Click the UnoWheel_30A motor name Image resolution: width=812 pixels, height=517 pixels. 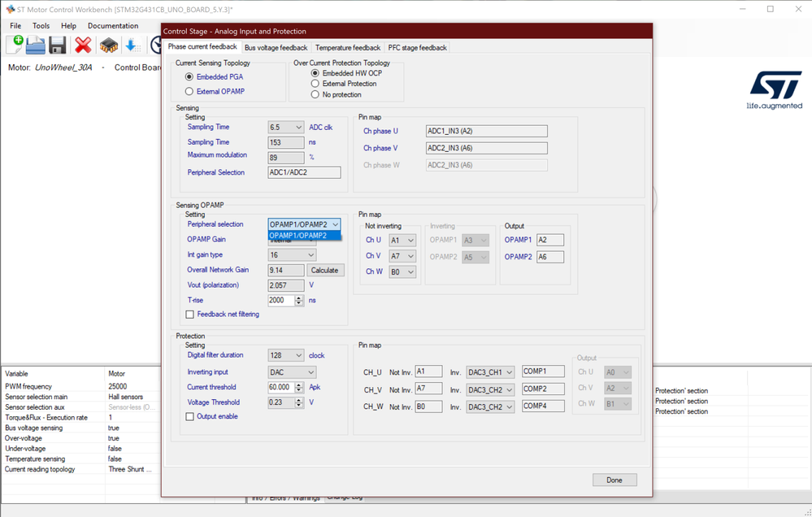tap(63, 67)
